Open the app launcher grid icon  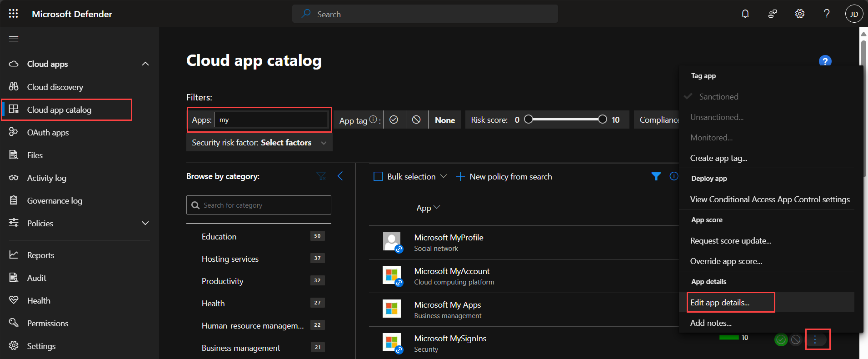pos(14,14)
